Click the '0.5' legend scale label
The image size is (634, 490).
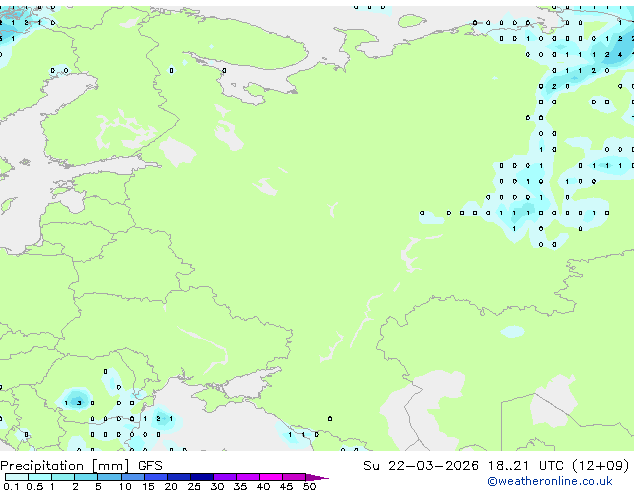35,486
